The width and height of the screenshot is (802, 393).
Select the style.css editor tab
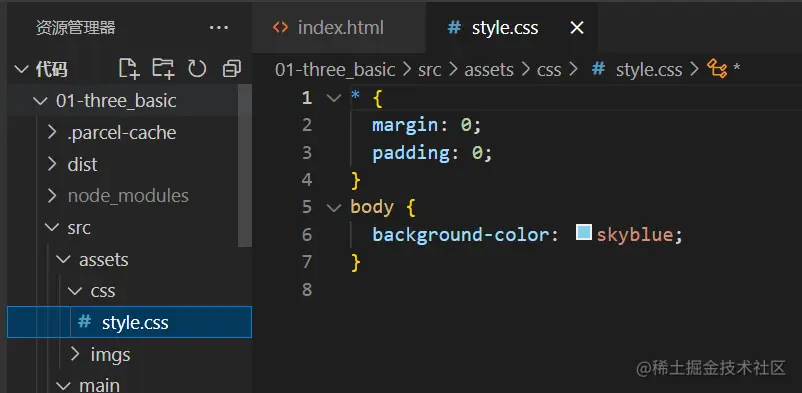512,28
